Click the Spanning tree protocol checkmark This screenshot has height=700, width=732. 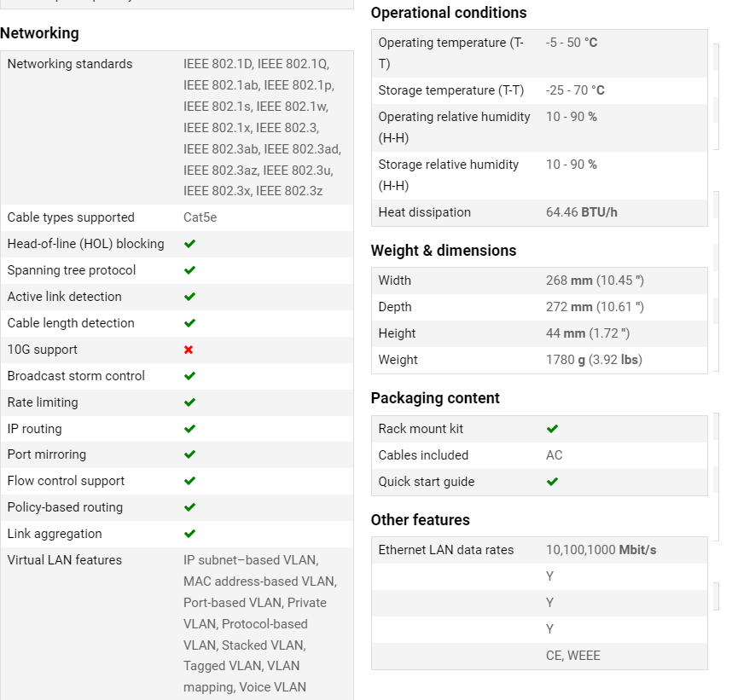point(189,270)
